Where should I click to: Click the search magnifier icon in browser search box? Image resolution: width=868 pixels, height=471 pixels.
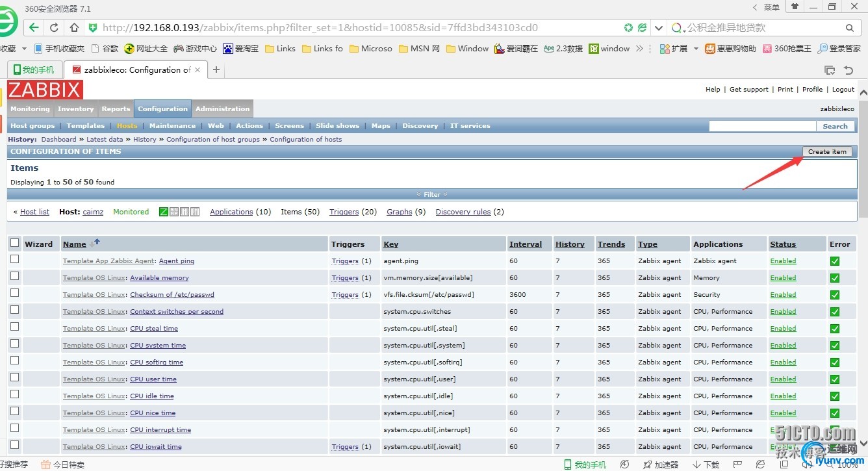[x=850, y=28]
